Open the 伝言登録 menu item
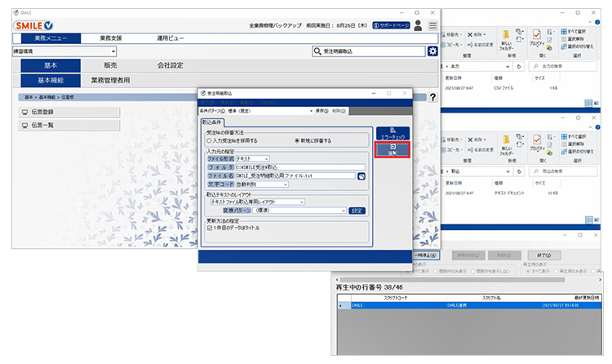 point(70,112)
